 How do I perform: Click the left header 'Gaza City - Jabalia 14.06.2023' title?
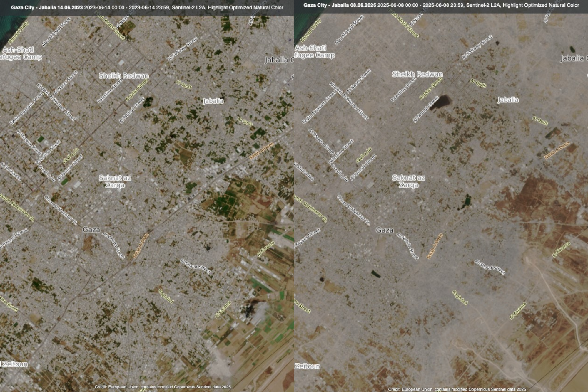click(x=47, y=7)
